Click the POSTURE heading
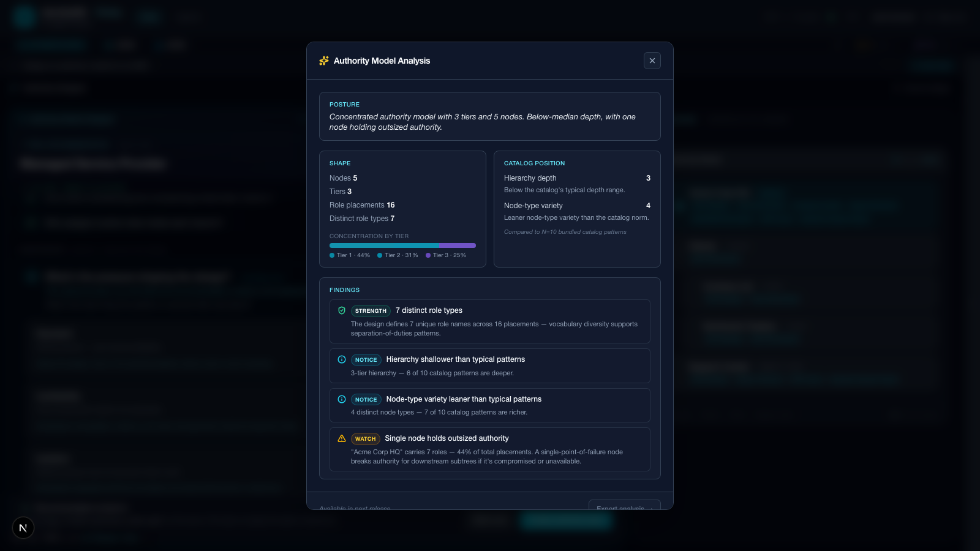 coord(344,105)
